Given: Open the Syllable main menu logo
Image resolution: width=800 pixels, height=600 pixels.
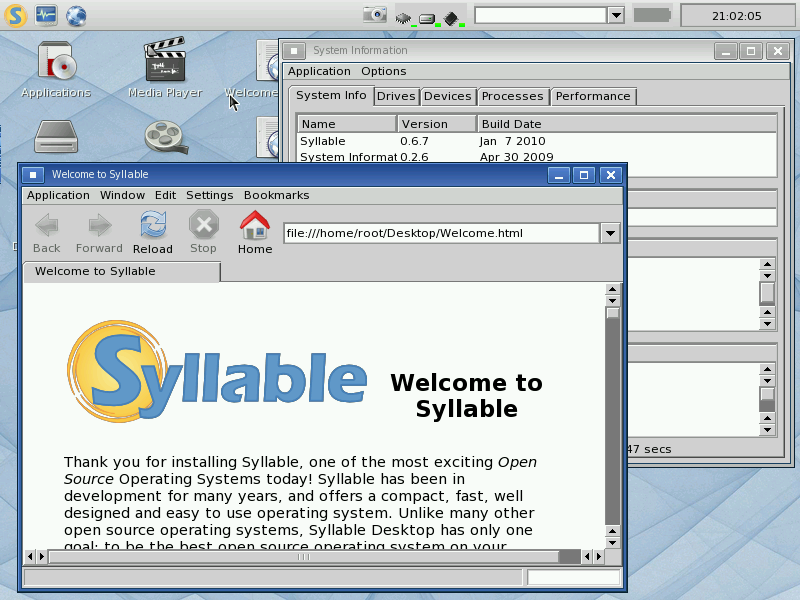Looking at the screenshot, I should coord(15,15).
